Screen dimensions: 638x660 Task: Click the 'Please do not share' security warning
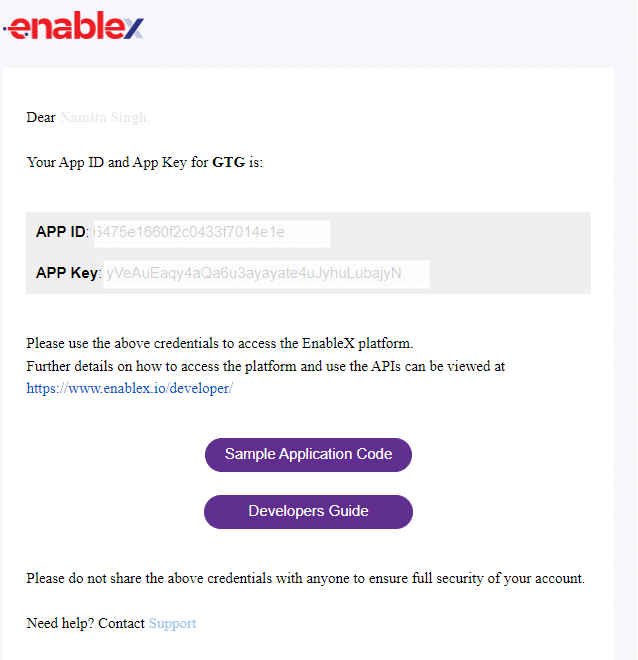click(306, 578)
